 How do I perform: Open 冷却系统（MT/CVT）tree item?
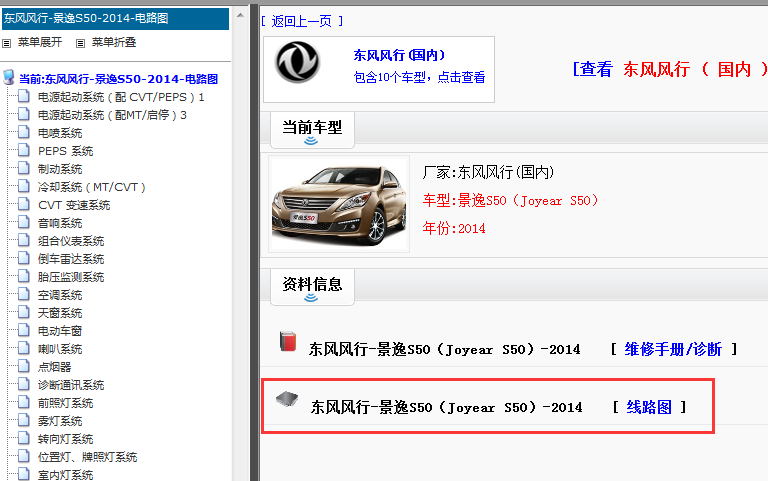[92, 187]
